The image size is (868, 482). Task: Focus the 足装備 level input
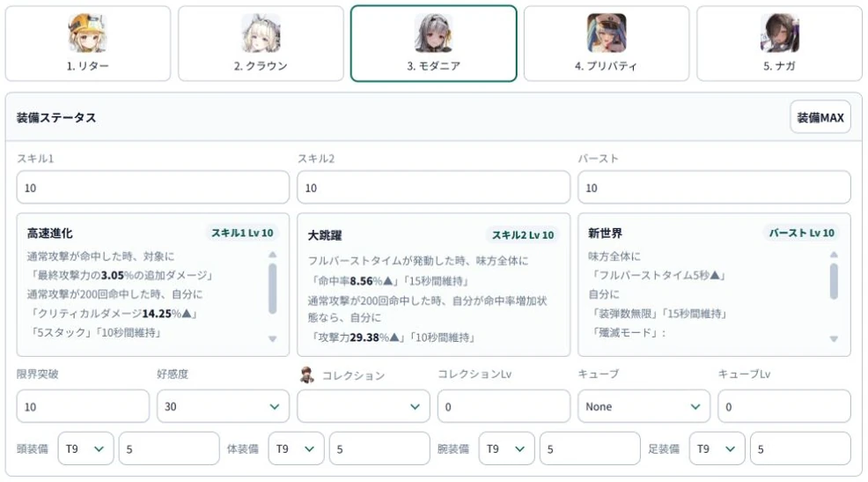[x=800, y=449]
